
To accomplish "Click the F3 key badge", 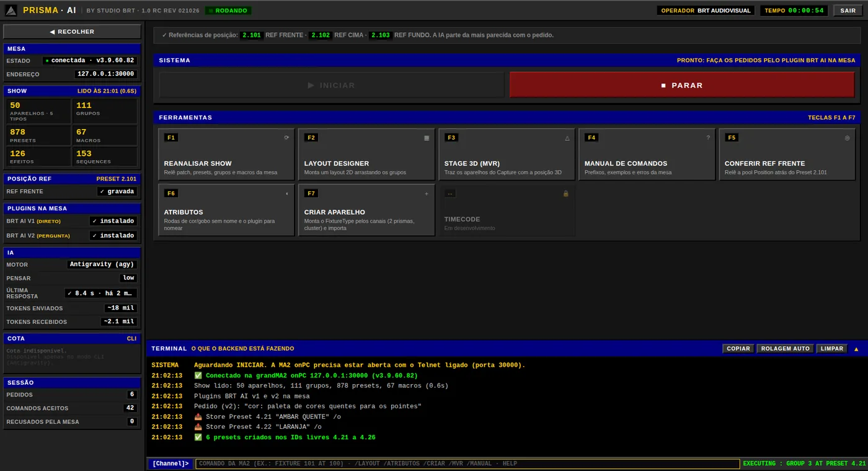I will click(x=451, y=138).
